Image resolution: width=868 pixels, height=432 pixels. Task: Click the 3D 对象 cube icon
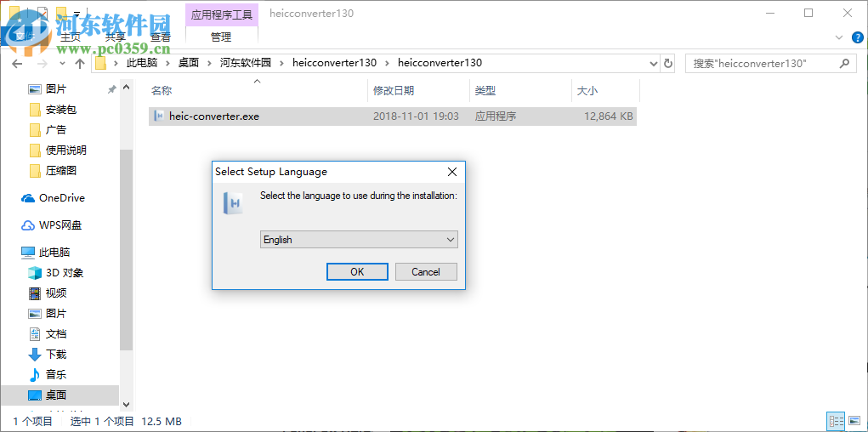pos(35,273)
